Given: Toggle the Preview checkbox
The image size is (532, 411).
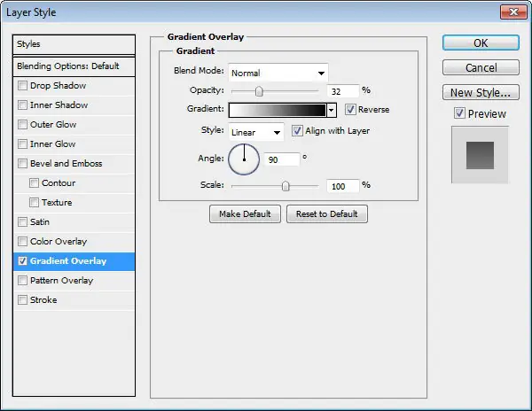Looking at the screenshot, I should pyautogui.click(x=459, y=113).
